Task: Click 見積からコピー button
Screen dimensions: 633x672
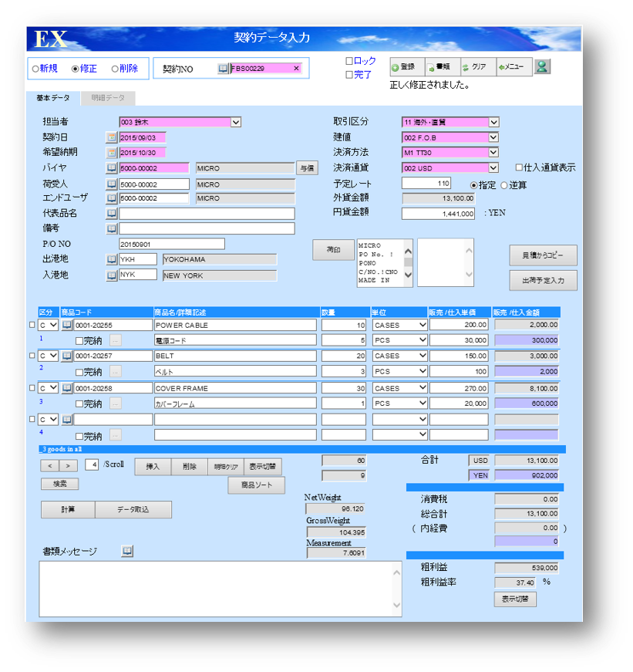Action: (x=543, y=255)
